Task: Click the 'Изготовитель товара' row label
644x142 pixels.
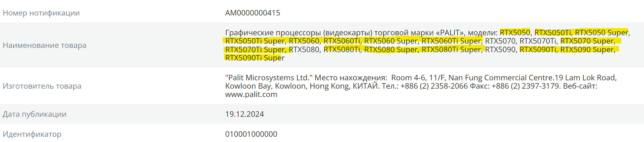Action: click(42, 86)
